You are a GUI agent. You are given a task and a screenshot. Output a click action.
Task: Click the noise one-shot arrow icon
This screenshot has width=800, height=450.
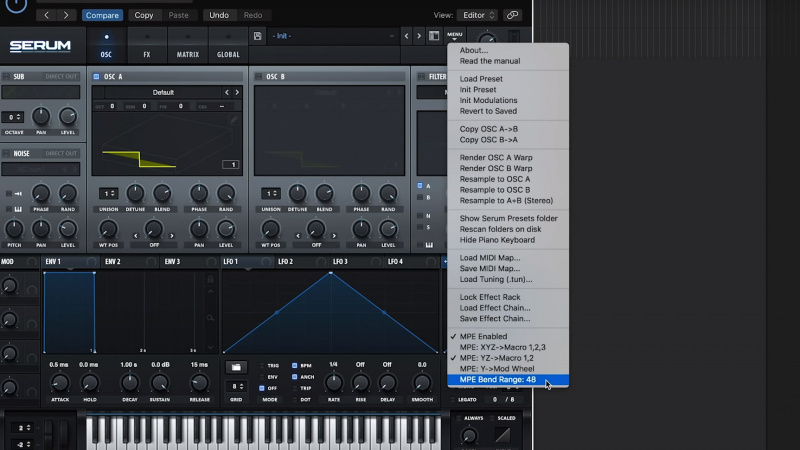tap(18, 194)
